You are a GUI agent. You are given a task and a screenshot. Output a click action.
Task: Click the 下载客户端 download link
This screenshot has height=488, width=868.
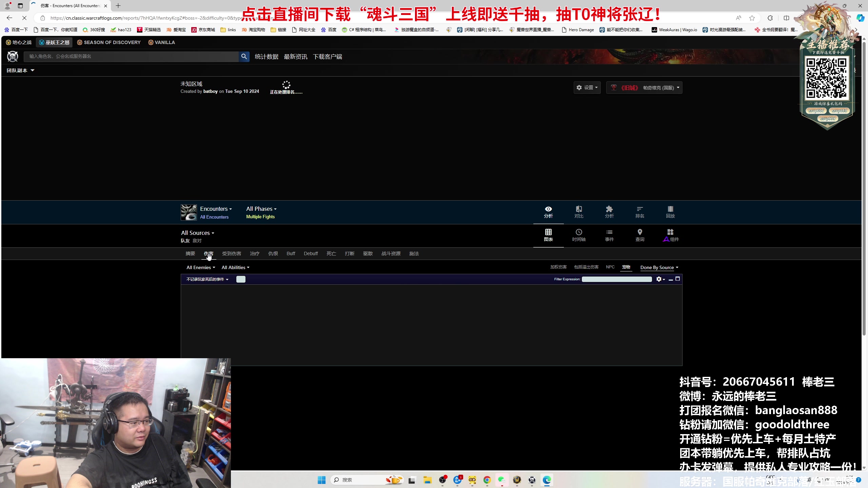coord(328,56)
